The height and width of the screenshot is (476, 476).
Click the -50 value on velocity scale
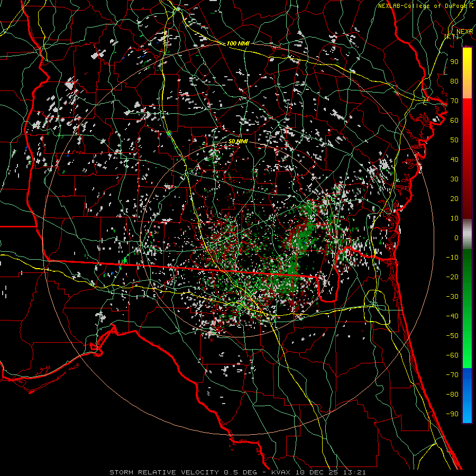[x=452, y=336]
